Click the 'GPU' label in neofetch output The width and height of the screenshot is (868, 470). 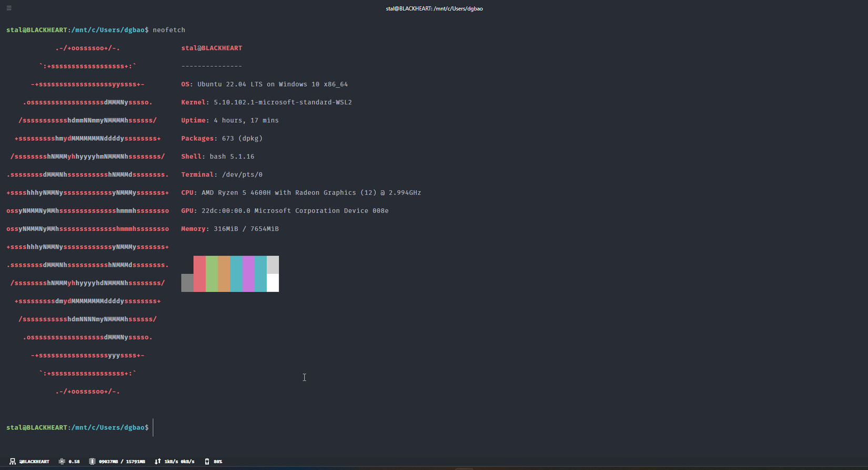[187, 211]
